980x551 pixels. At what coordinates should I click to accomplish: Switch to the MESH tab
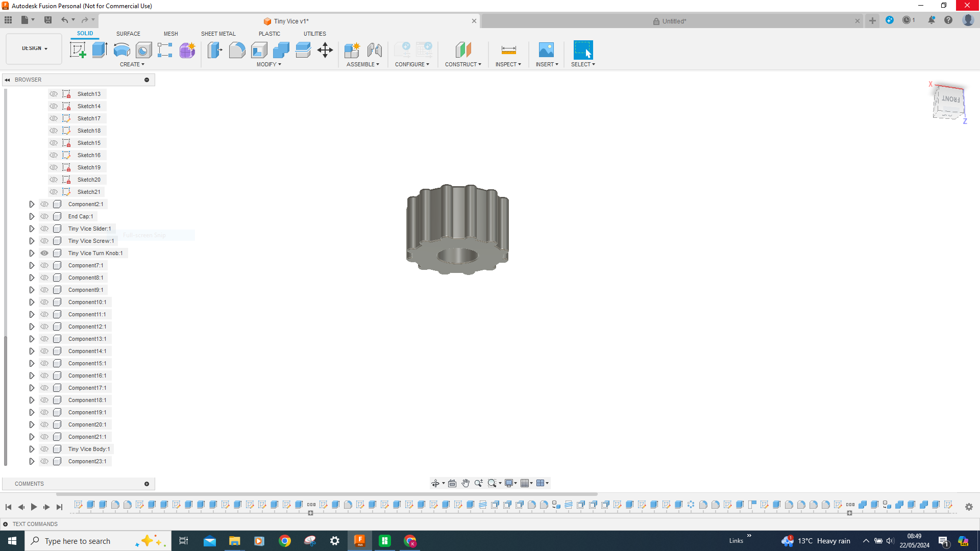coord(171,34)
